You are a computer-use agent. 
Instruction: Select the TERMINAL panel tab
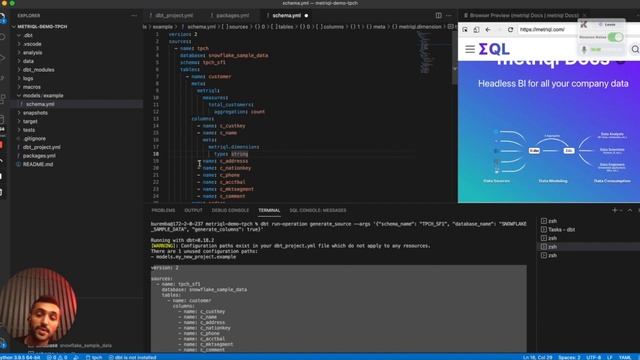(269, 210)
